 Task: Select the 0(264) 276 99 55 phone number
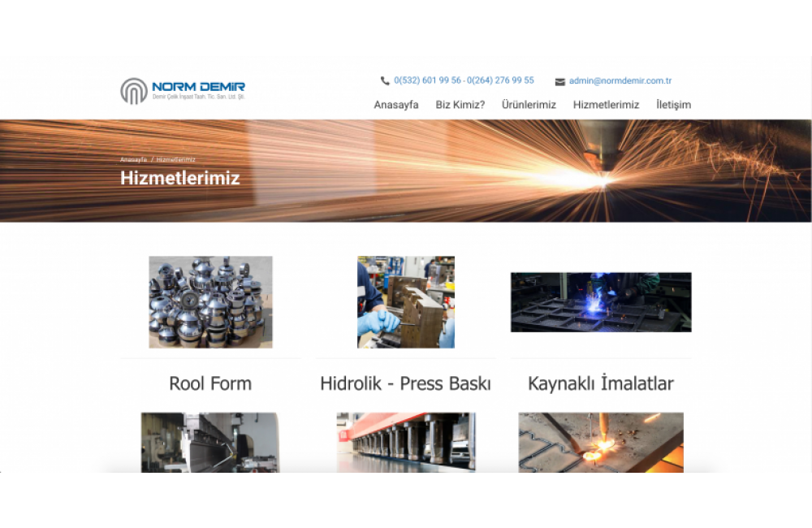click(501, 80)
